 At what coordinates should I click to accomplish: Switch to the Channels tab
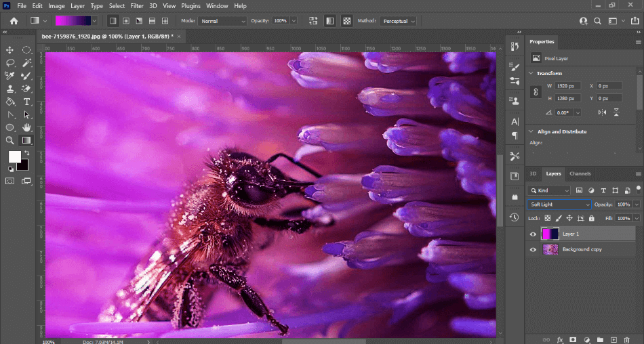click(580, 173)
